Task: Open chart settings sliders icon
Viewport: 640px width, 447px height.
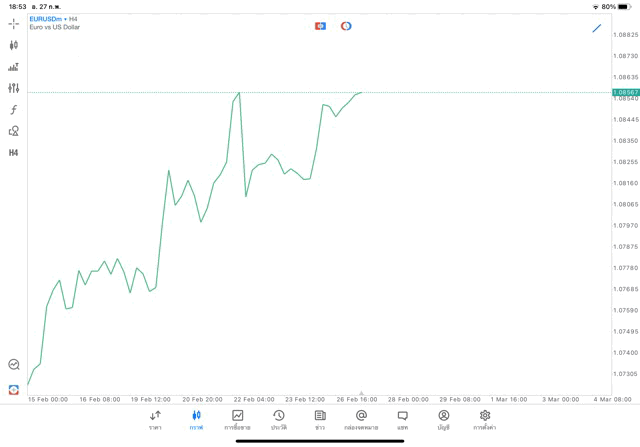Action: point(13,88)
